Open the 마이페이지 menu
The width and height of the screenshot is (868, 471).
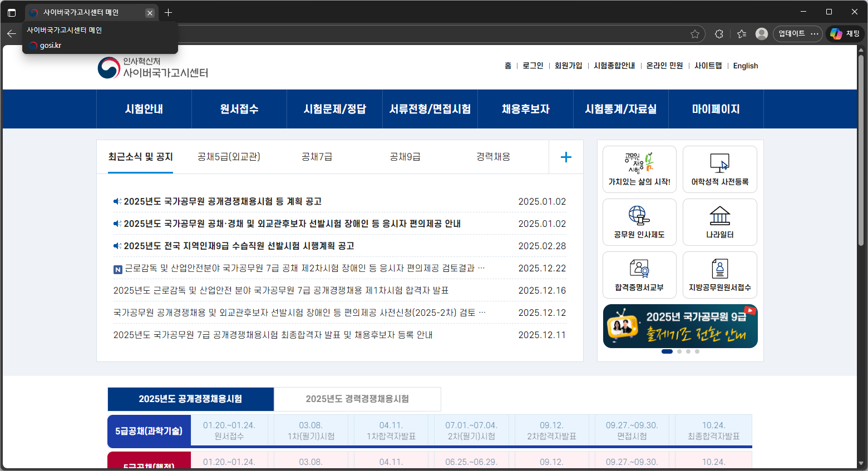716,109
